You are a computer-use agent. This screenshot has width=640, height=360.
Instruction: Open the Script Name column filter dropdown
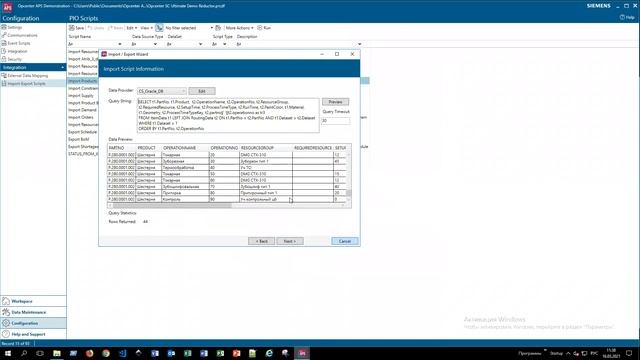tap(120, 44)
